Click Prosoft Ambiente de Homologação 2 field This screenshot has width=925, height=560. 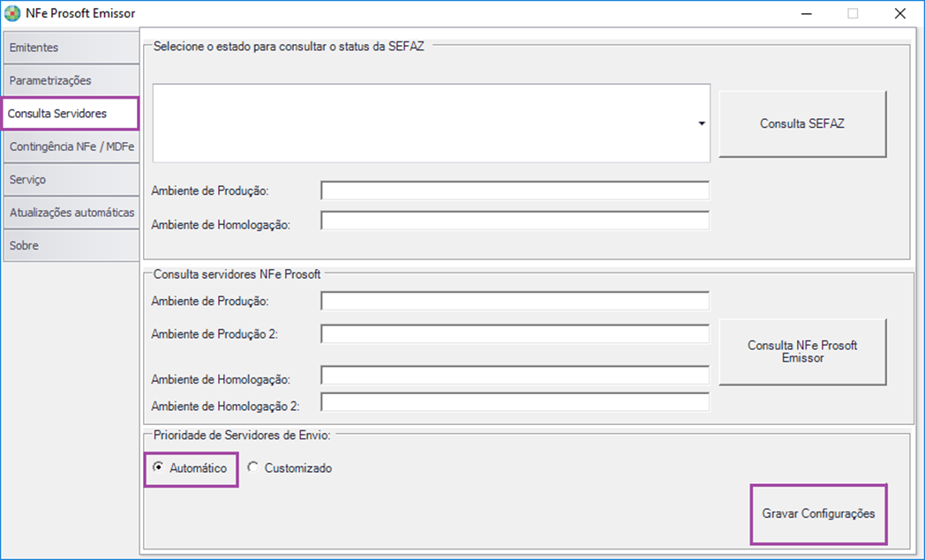pos(515,402)
